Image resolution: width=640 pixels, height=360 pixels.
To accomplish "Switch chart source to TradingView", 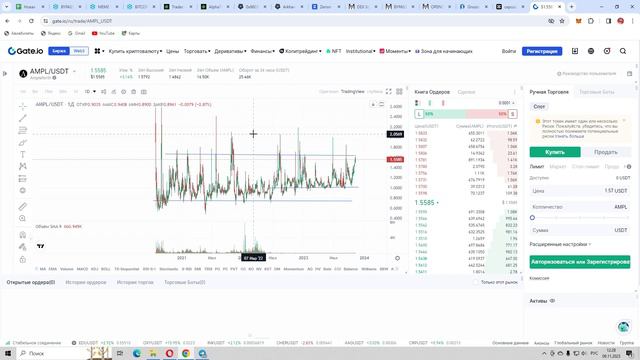I will [352, 91].
